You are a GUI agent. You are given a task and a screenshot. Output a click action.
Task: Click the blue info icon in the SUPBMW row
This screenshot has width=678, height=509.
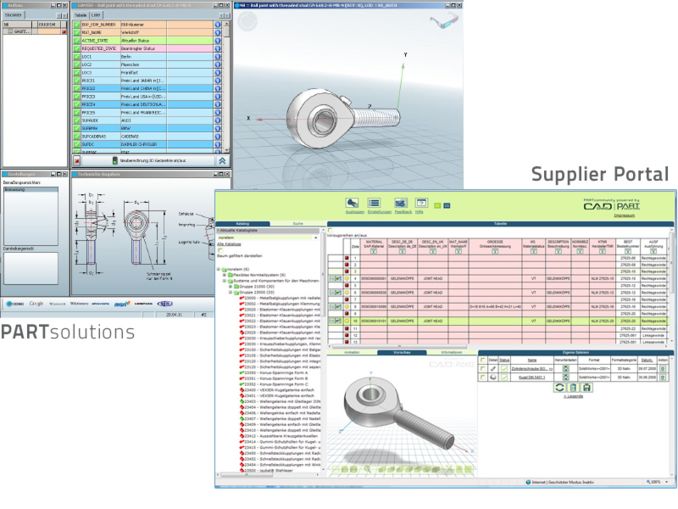tap(218, 128)
